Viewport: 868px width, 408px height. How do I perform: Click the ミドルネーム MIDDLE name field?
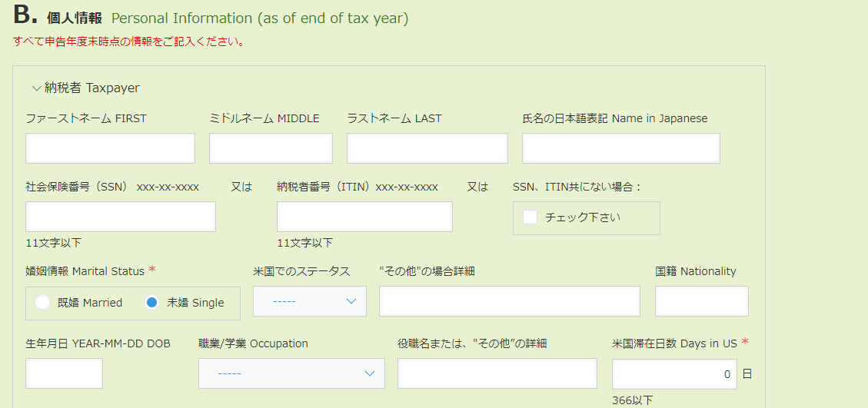pyautogui.click(x=271, y=148)
